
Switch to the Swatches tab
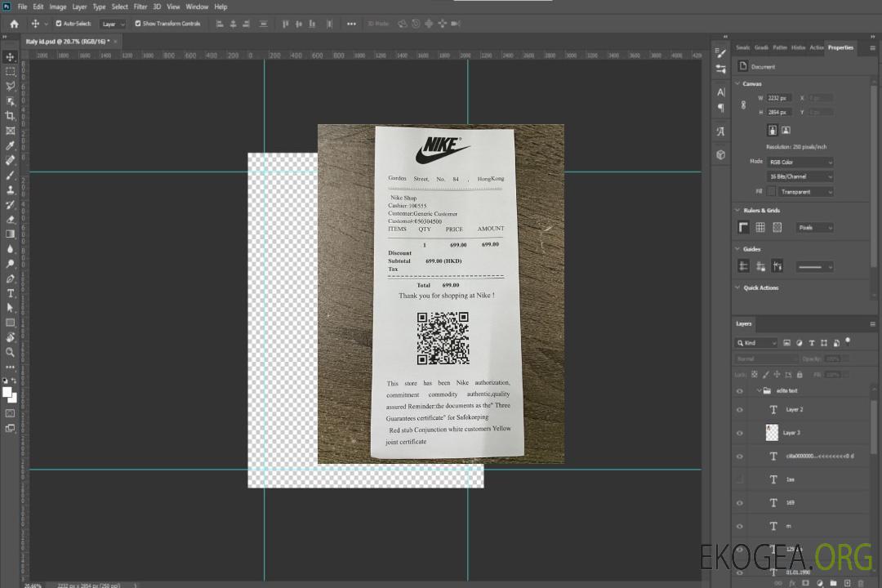tap(742, 47)
